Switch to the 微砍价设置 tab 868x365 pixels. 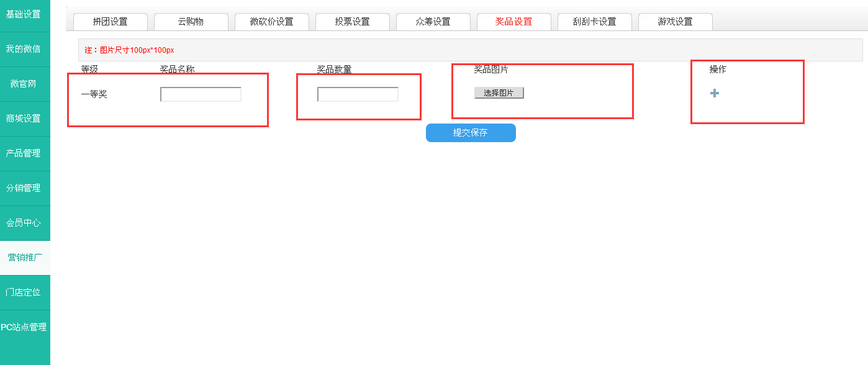pyautogui.click(x=271, y=22)
